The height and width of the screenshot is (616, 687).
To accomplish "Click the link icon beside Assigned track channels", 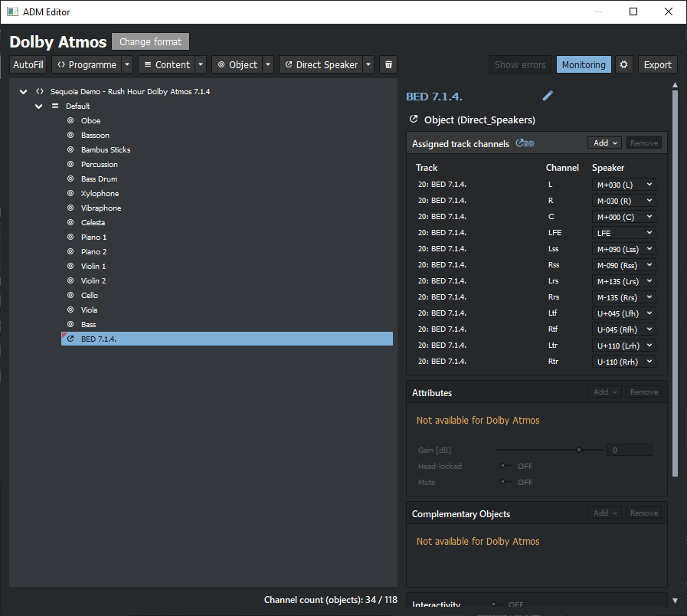I will pos(525,143).
